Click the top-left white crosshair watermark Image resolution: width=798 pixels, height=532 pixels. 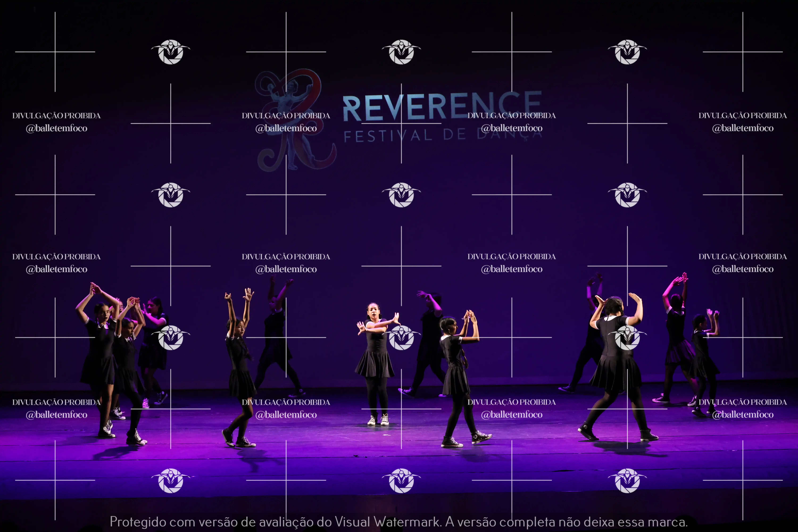coord(55,52)
